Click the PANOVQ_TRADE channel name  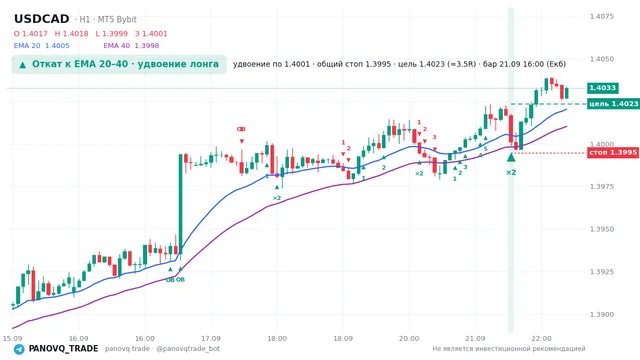click(x=63, y=349)
